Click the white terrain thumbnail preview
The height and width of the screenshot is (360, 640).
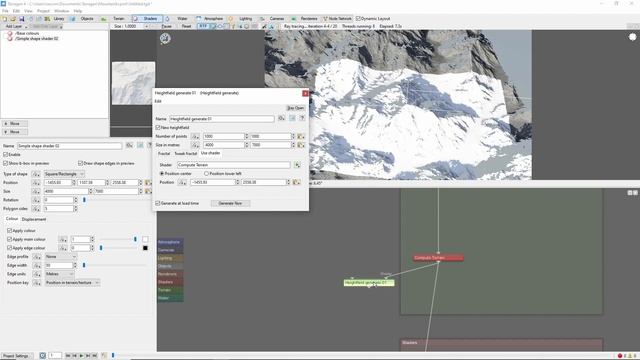click(133, 83)
